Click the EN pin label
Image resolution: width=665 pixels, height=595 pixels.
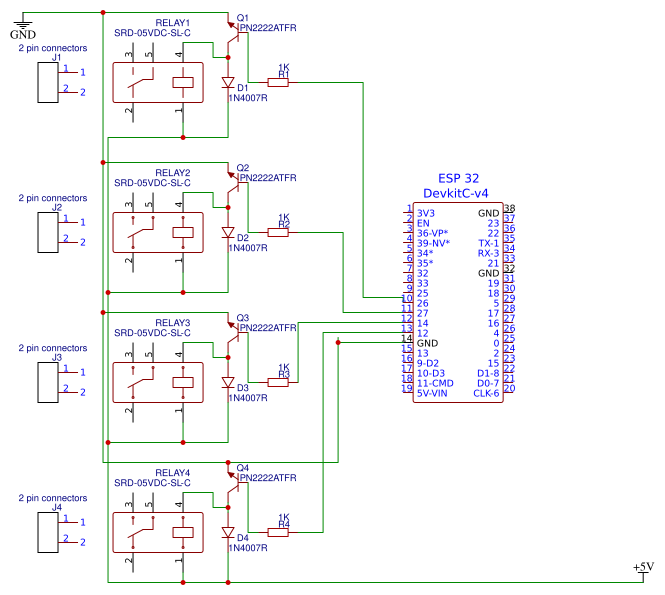(x=423, y=223)
